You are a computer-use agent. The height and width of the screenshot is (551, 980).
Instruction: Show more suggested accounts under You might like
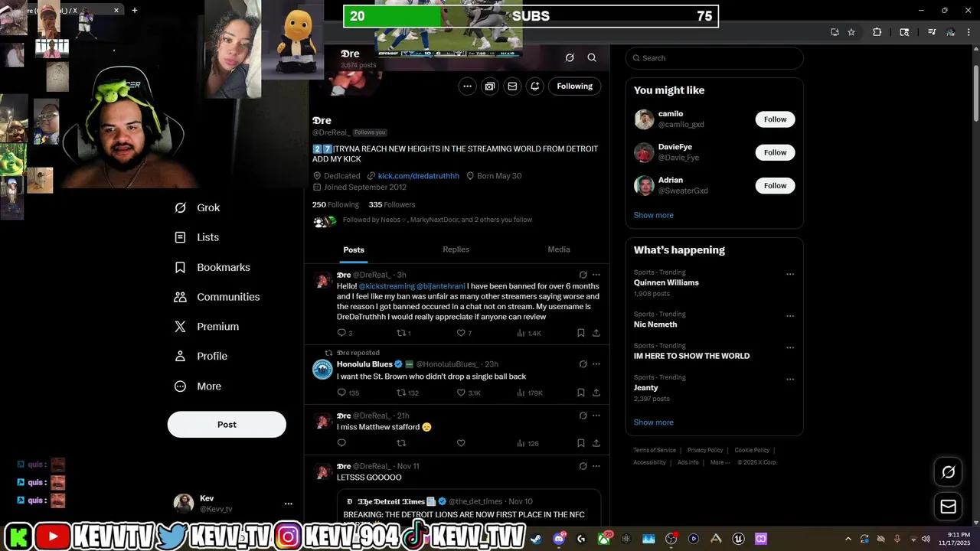click(x=654, y=215)
